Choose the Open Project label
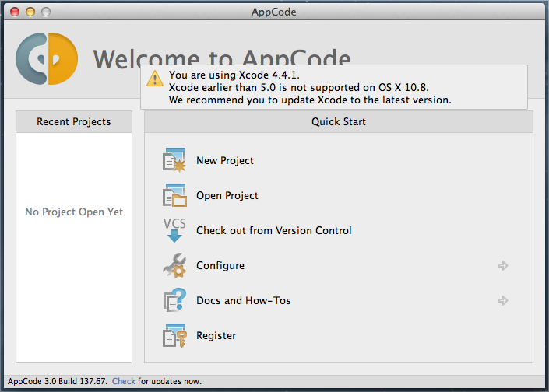The height and width of the screenshot is (392, 549). (227, 195)
